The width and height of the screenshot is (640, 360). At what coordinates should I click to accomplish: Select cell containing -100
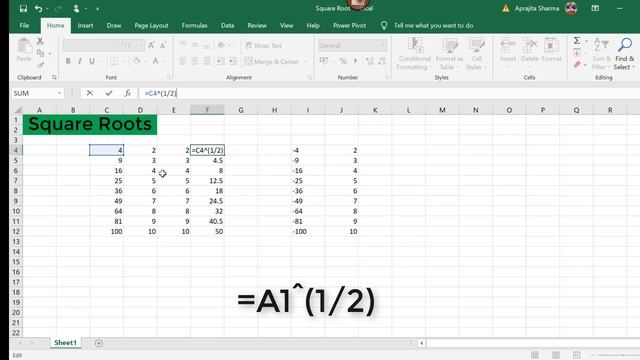[308, 231]
